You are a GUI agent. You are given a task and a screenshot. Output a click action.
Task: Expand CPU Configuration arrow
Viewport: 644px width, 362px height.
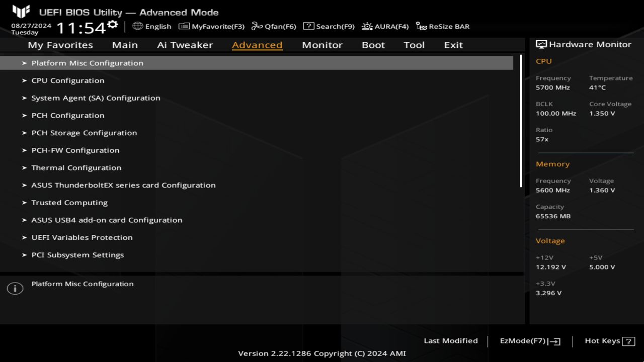click(x=24, y=80)
